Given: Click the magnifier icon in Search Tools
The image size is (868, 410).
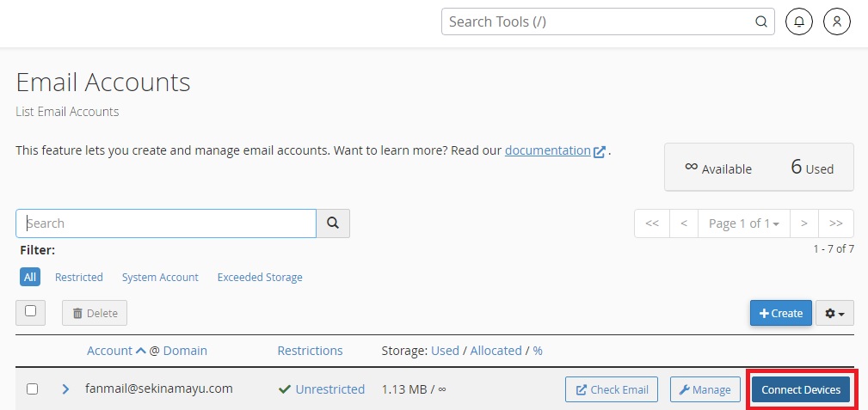Looking at the screenshot, I should (x=761, y=22).
